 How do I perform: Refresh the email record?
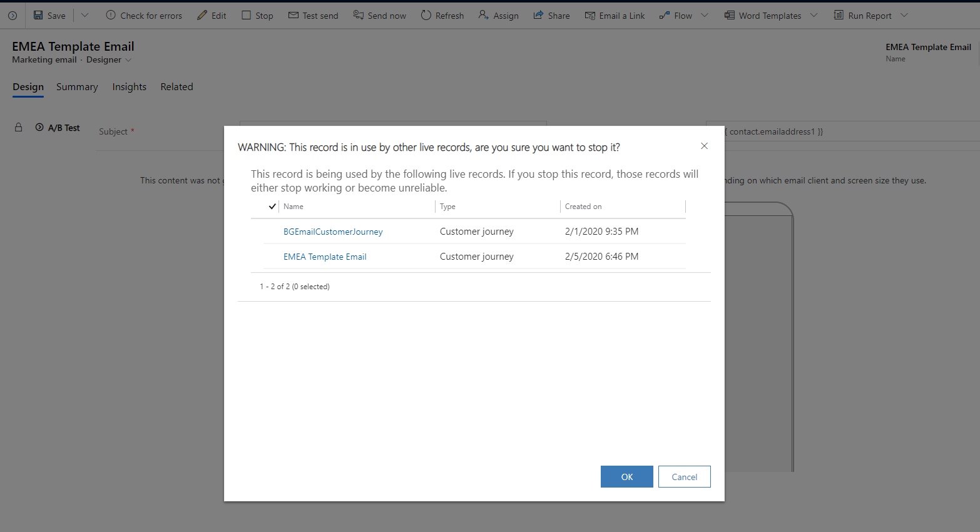442,15
